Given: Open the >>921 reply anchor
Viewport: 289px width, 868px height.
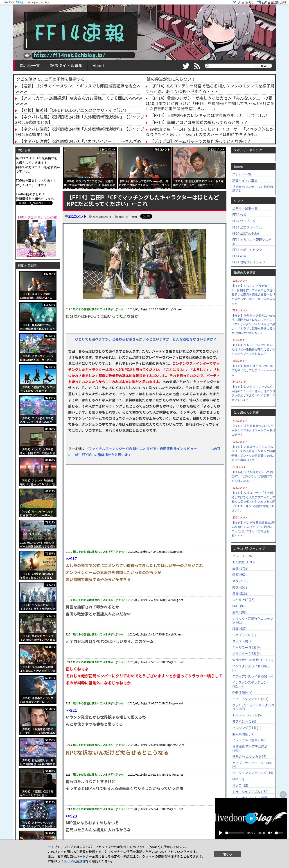Looking at the screenshot, I should tap(71, 710).
